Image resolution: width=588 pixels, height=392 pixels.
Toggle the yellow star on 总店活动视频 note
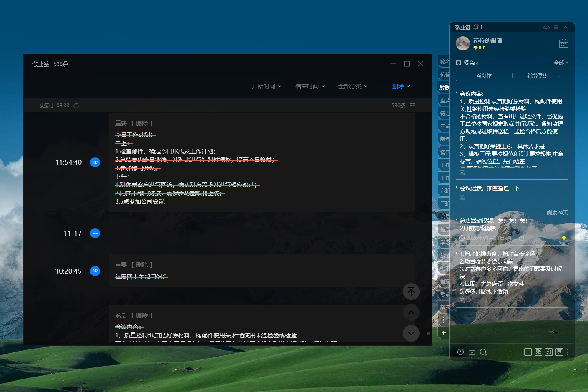[564, 238]
